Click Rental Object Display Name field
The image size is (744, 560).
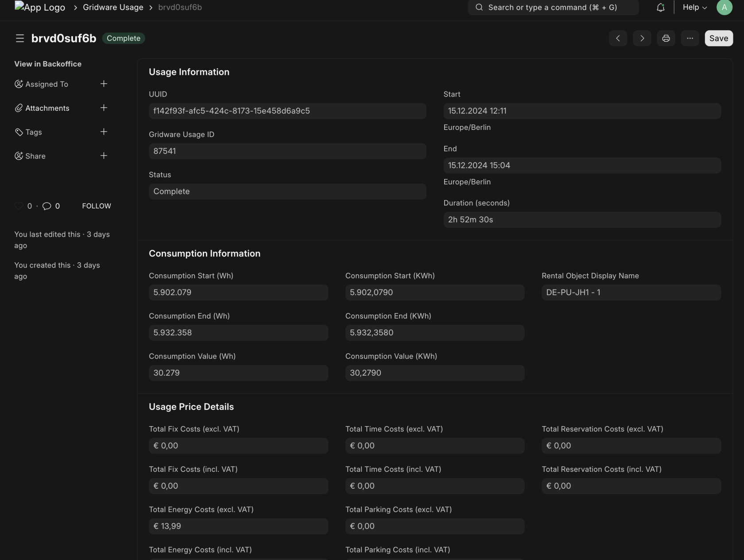(631, 292)
